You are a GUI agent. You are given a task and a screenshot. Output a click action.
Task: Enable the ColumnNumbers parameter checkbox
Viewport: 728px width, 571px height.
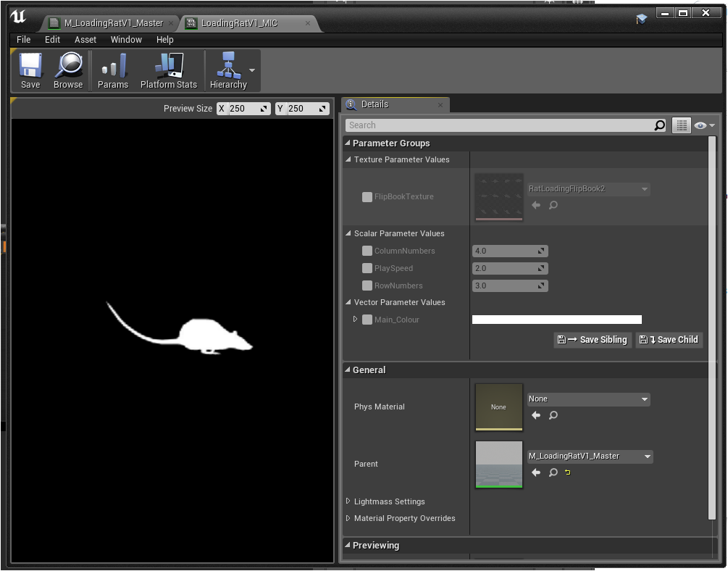click(x=367, y=251)
